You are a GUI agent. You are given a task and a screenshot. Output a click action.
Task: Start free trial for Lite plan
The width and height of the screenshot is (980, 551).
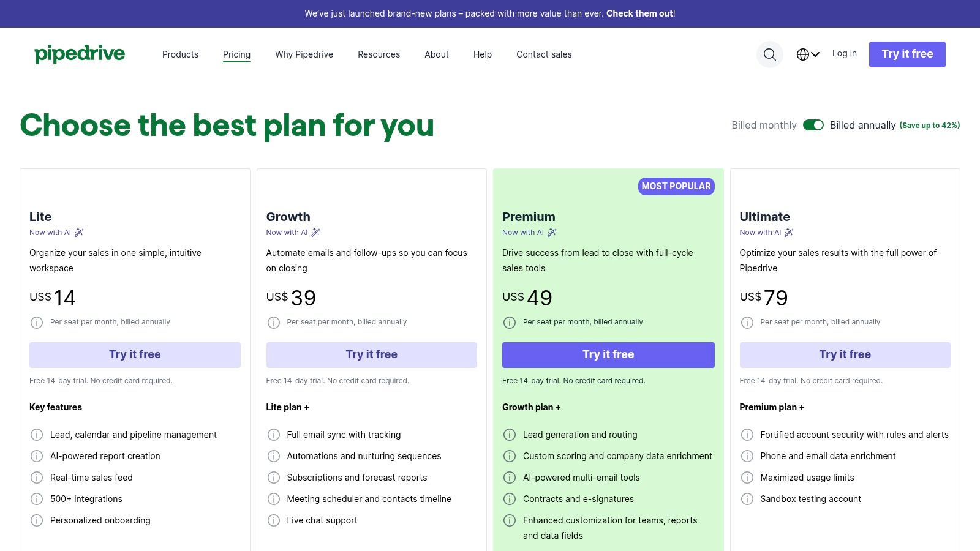(135, 355)
